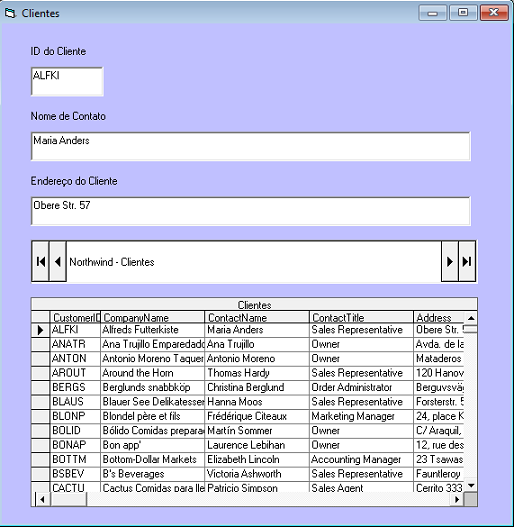Click the CompanyName column header
The height and width of the screenshot is (527, 514).
point(152,317)
